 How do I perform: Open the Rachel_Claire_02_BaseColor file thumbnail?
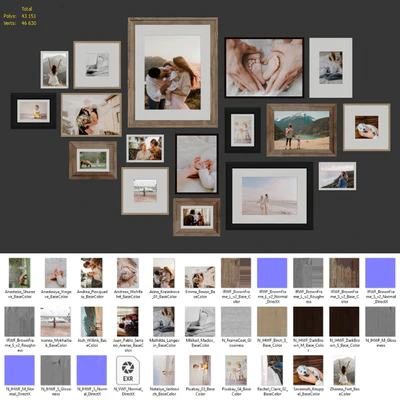[272, 370]
